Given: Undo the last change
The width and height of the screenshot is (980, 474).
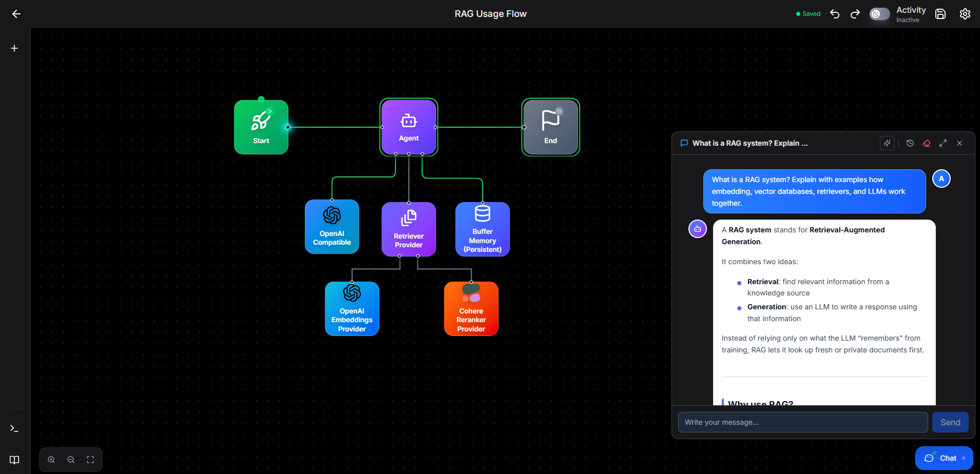Looking at the screenshot, I should pos(835,14).
